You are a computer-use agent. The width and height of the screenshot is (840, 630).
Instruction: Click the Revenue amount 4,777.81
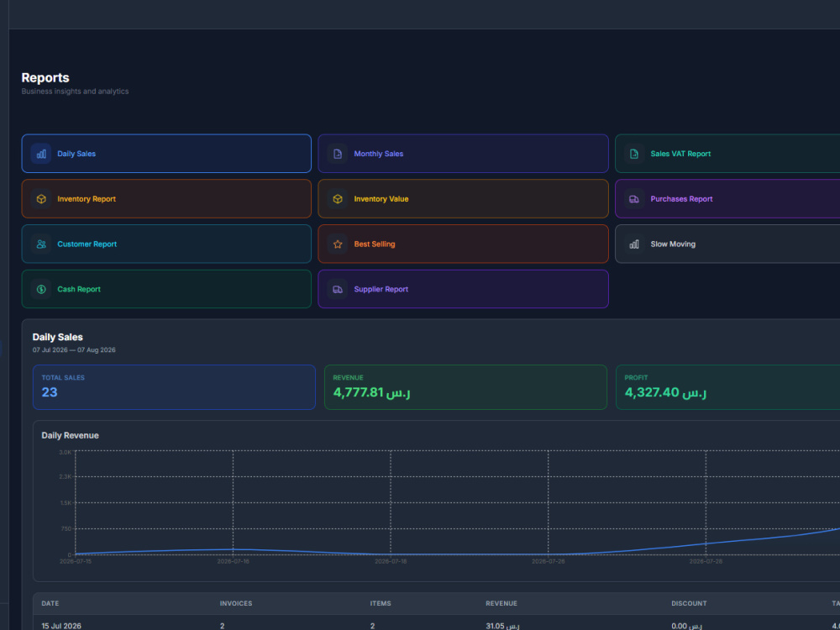[x=372, y=392]
